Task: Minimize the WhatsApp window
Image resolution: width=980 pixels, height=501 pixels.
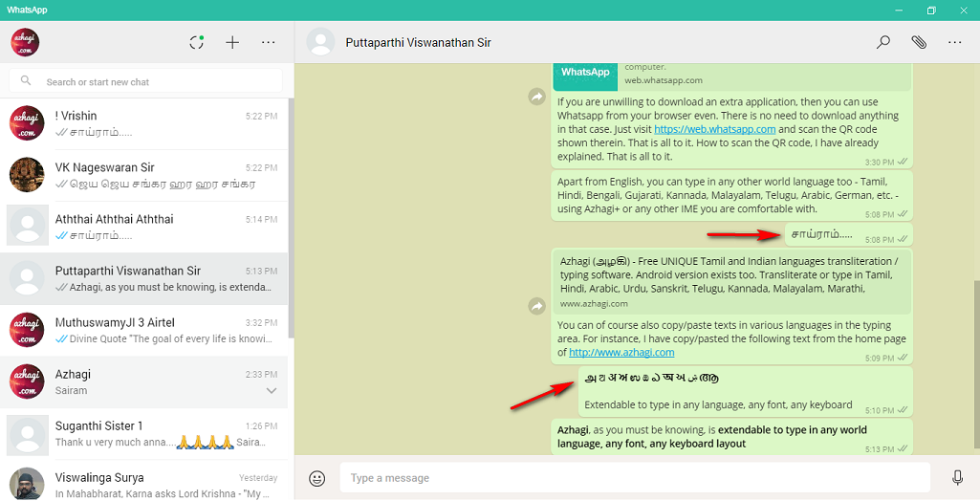Action: tap(899, 10)
